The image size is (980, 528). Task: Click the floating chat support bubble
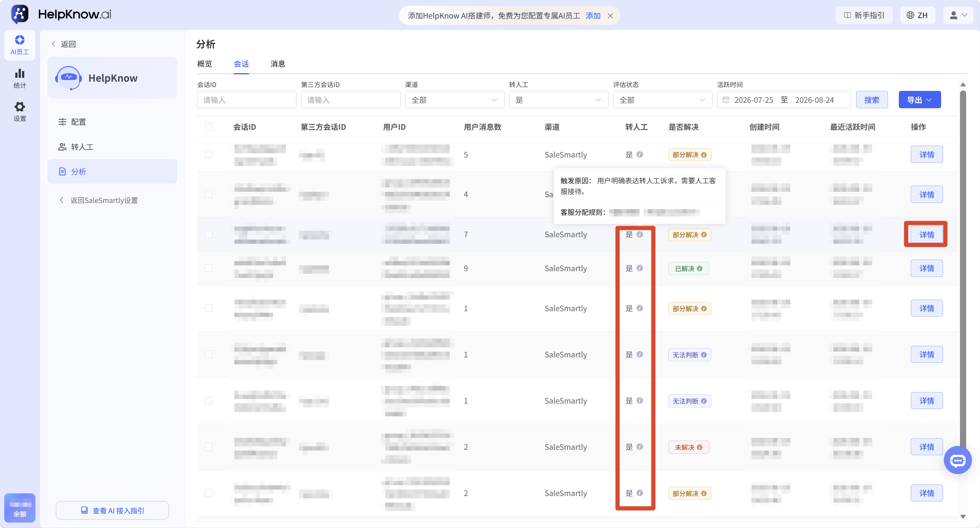coord(958,460)
